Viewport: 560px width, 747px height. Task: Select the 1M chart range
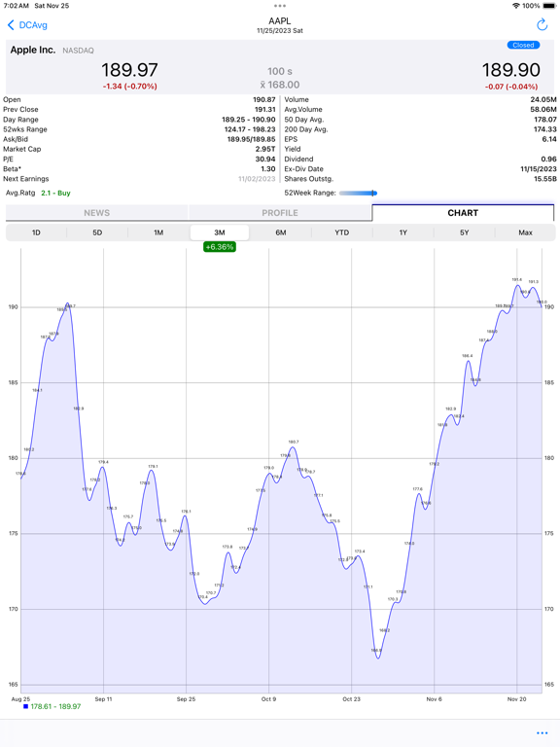158,232
